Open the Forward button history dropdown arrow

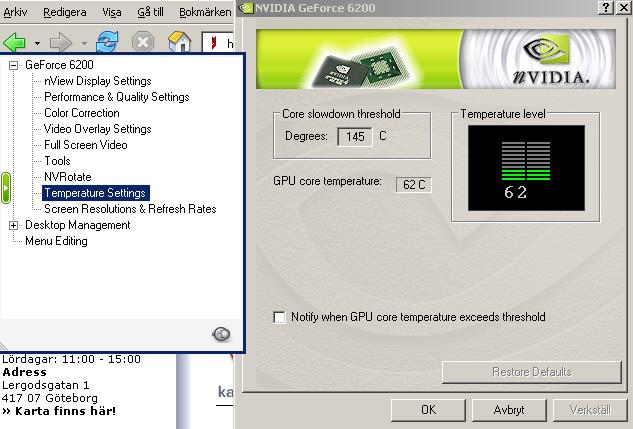84,43
